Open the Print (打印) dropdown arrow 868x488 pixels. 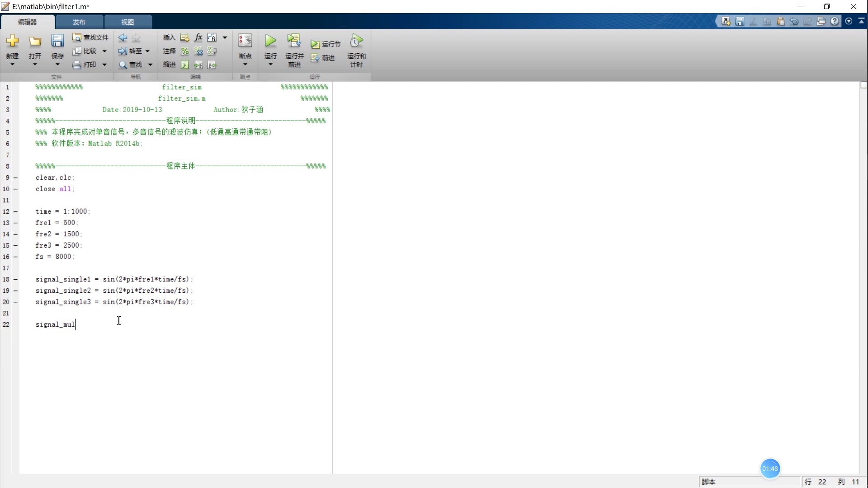click(x=104, y=65)
